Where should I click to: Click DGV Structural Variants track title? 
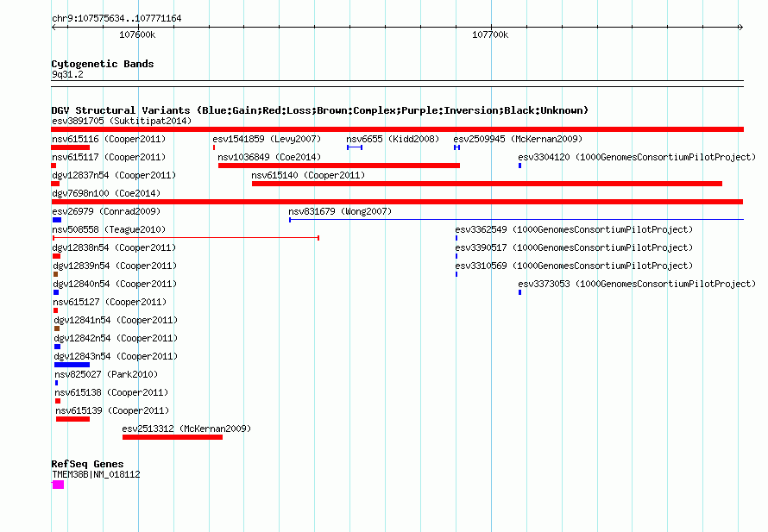pyautogui.click(x=320, y=110)
